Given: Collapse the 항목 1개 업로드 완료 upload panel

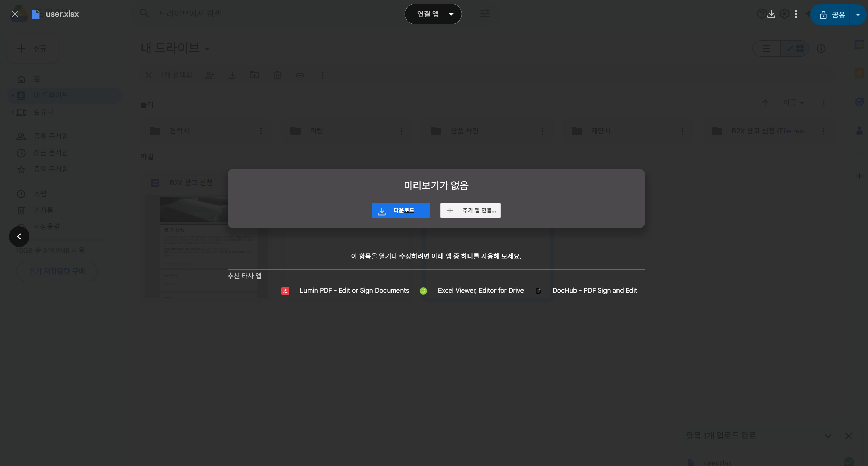Looking at the screenshot, I should click(x=828, y=436).
